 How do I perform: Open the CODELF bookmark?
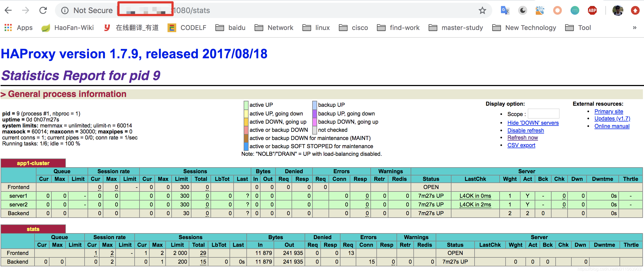click(187, 28)
